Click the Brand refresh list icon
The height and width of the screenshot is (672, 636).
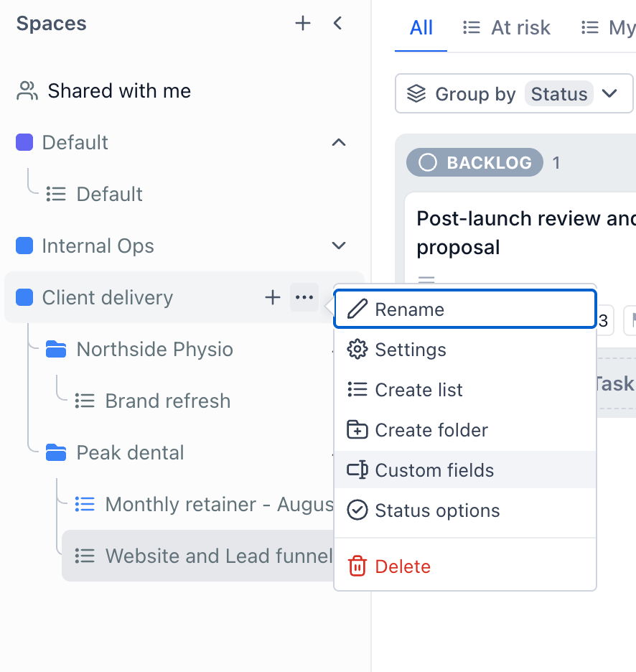[85, 401]
